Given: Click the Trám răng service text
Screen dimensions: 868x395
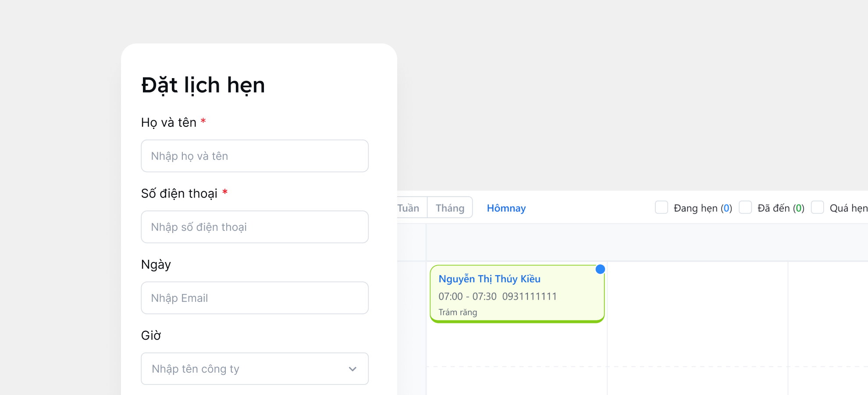Looking at the screenshot, I should click(458, 312).
